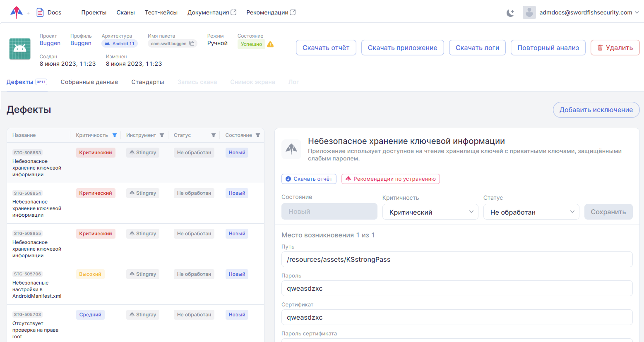644x342 pixels.
Task: Select defect row STG-508855
Action: pos(135,244)
